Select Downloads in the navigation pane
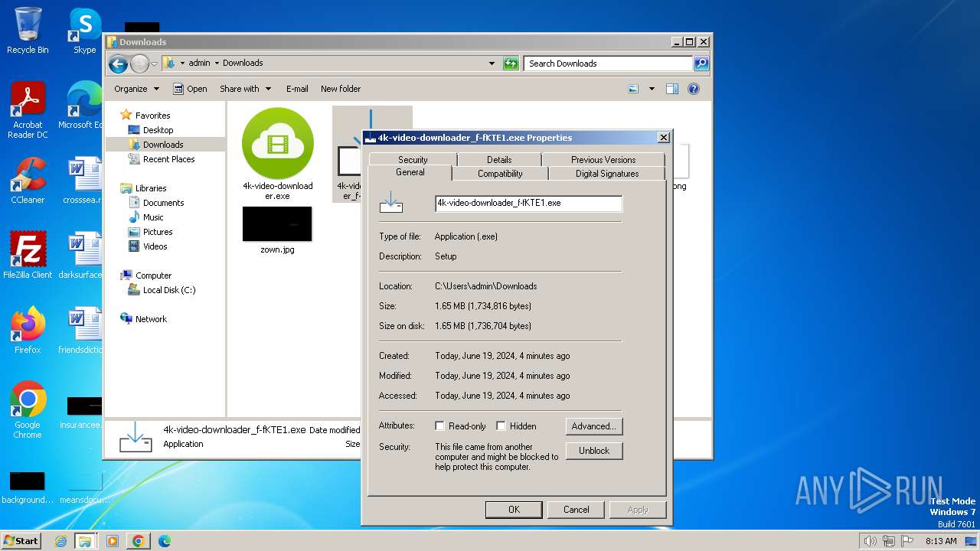This screenshot has height=551, width=980. pos(163,145)
